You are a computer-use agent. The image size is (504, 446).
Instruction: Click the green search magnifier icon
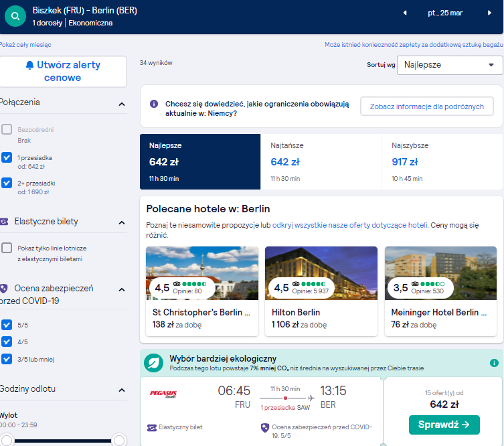point(15,16)
